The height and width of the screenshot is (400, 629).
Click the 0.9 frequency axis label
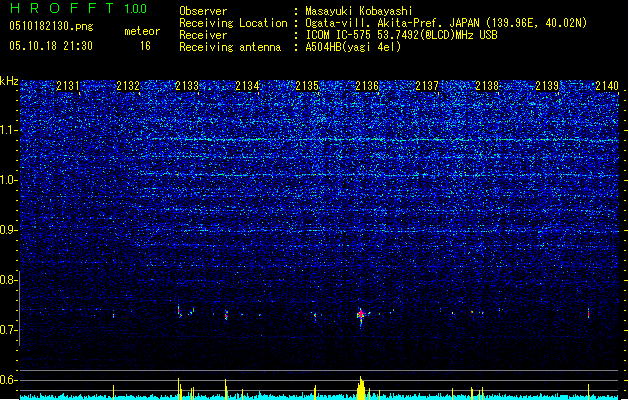[x=8, y=229]
